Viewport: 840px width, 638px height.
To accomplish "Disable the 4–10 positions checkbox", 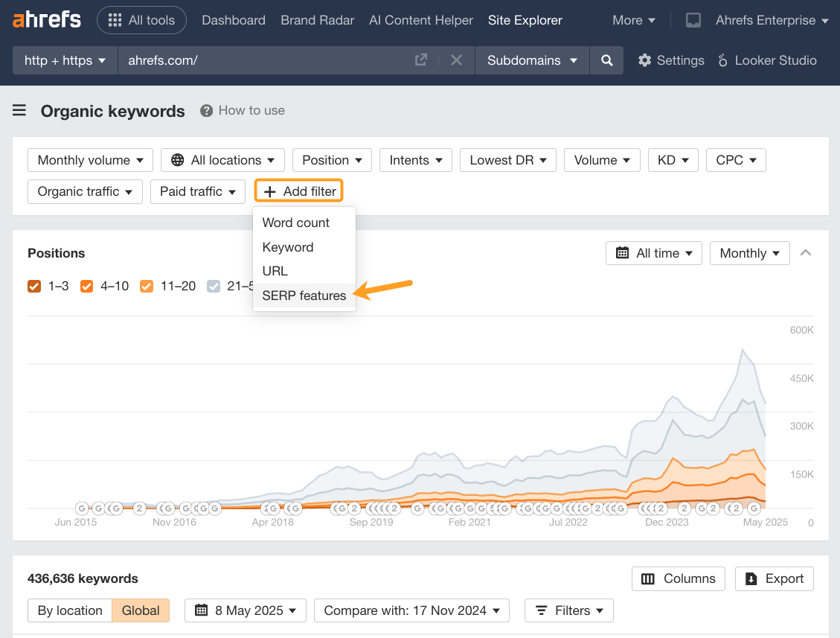I will (87, 286).
